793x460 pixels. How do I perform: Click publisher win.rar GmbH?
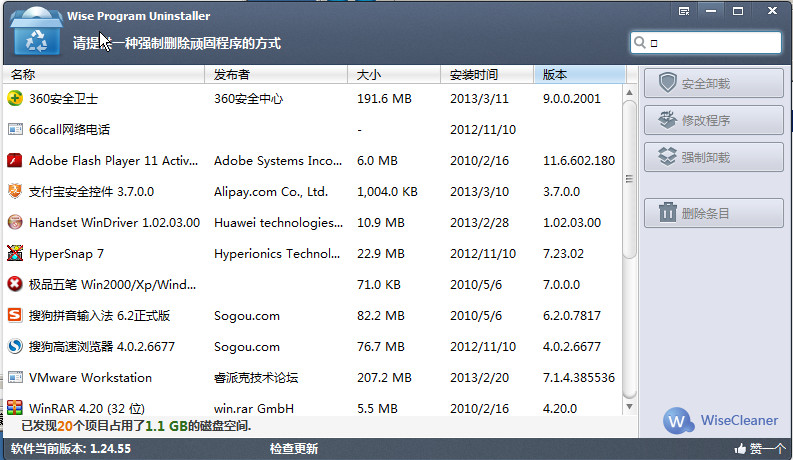click(254, 408)
